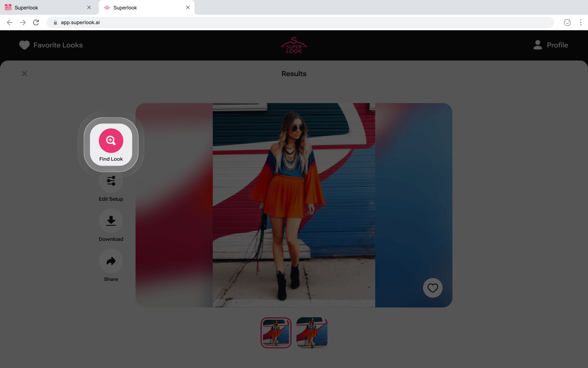This screenshot has width=588, height=368.
Task: Share the look via arrow icon
Action: (111, 261)
